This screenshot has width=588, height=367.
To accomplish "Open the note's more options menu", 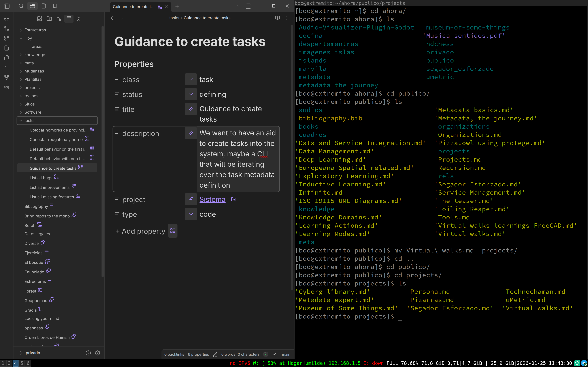I will tap(286, 18).
